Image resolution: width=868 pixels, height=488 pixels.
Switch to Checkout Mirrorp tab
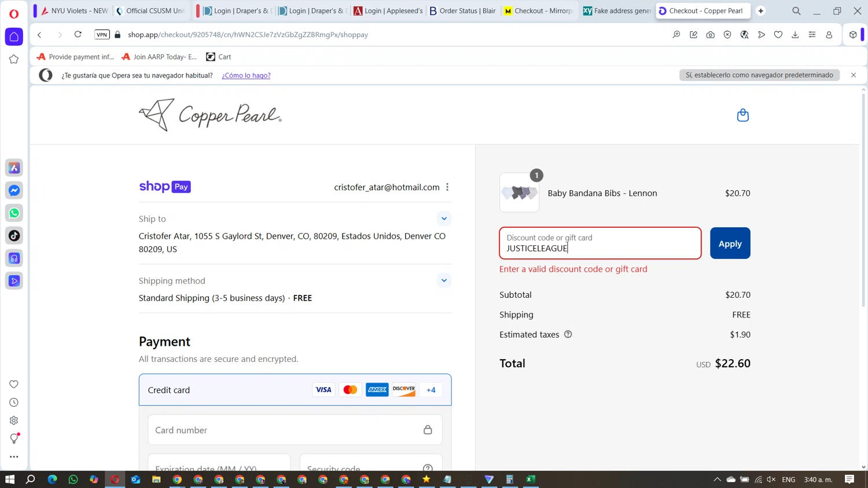tap(538, 11)
